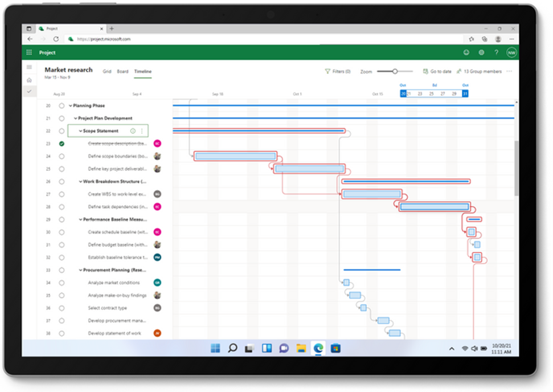
Task: Open the NW account avatar
Action: (511, 52)
